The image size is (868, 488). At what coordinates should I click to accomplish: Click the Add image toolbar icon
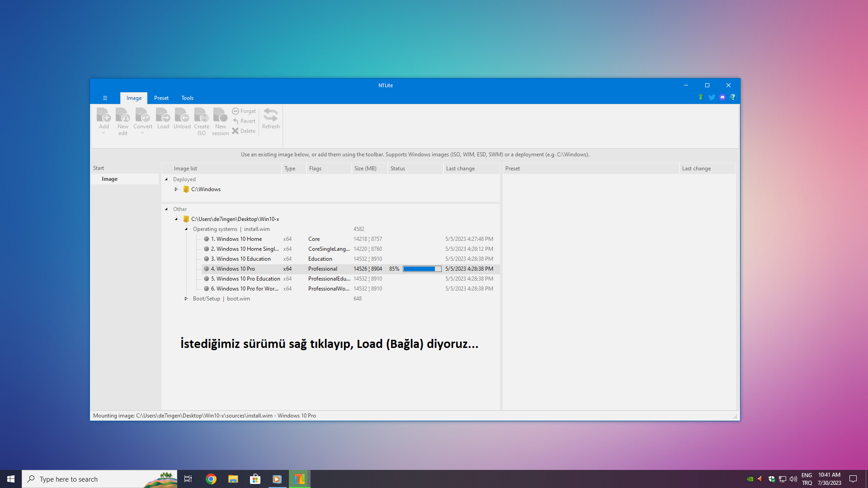point(104,116)
